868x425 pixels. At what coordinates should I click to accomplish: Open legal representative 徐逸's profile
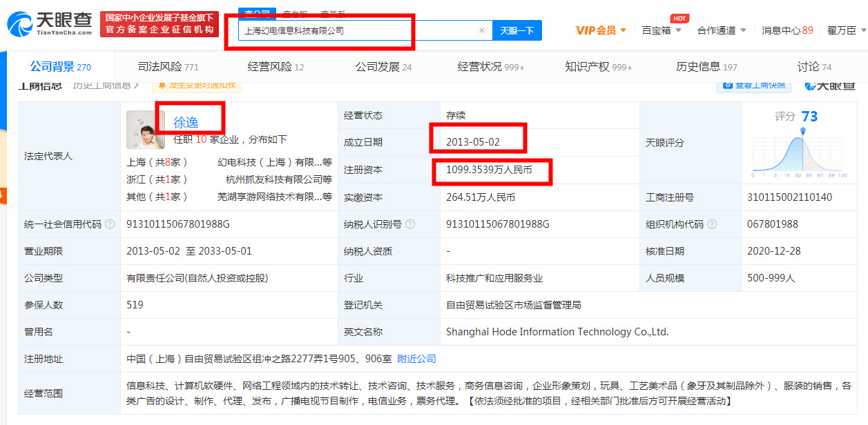(x=186, y=123)
